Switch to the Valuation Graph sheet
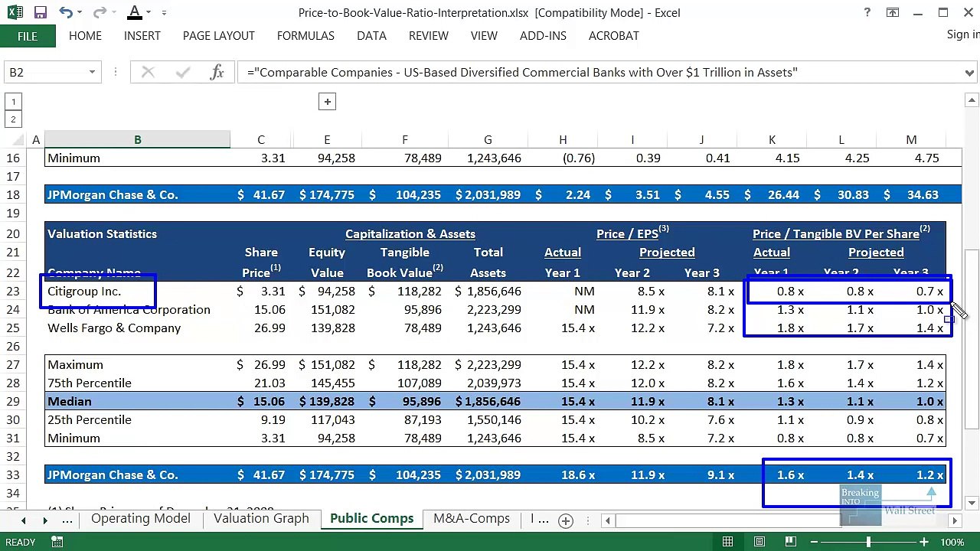Viewport: 980px width, 551px height. (x=261, y=519)
